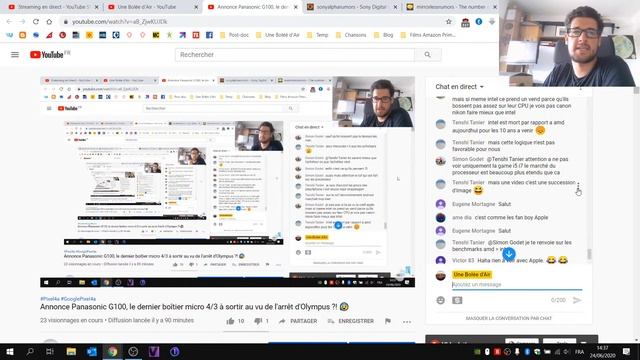
Task: Dislike the video with thumbs-down
Action: point(258,321)
